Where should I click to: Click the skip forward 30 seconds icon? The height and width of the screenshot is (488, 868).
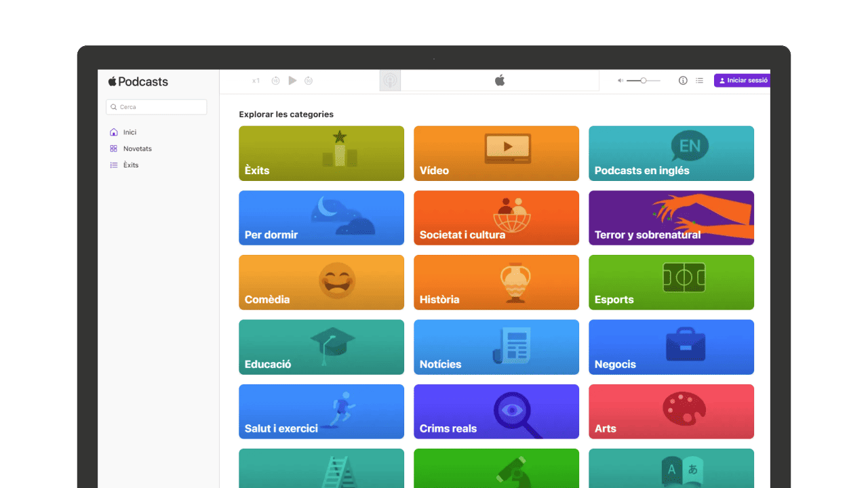309,81
